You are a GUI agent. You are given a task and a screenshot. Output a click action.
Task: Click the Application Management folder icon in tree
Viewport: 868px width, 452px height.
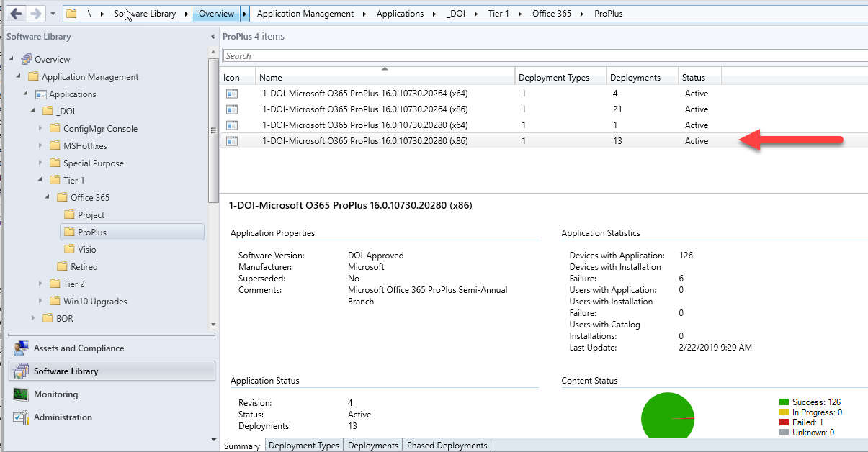pyautogui.click(x=33, y=76)
